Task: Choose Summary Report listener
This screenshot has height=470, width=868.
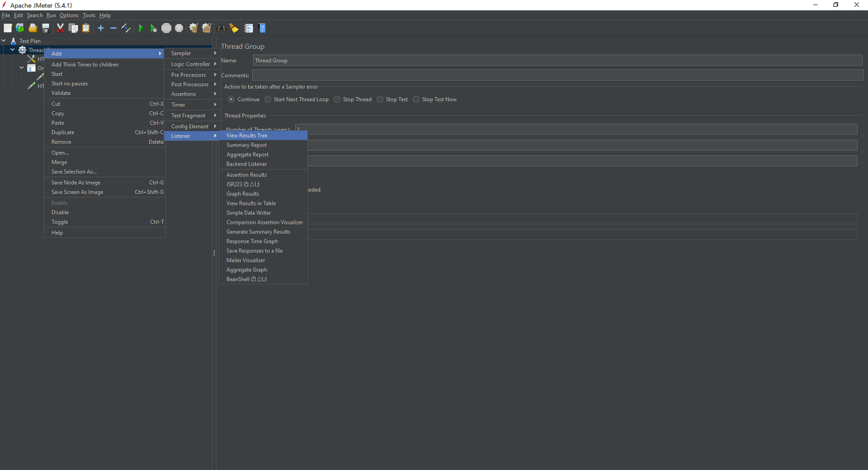Action: tap(263, 145)
